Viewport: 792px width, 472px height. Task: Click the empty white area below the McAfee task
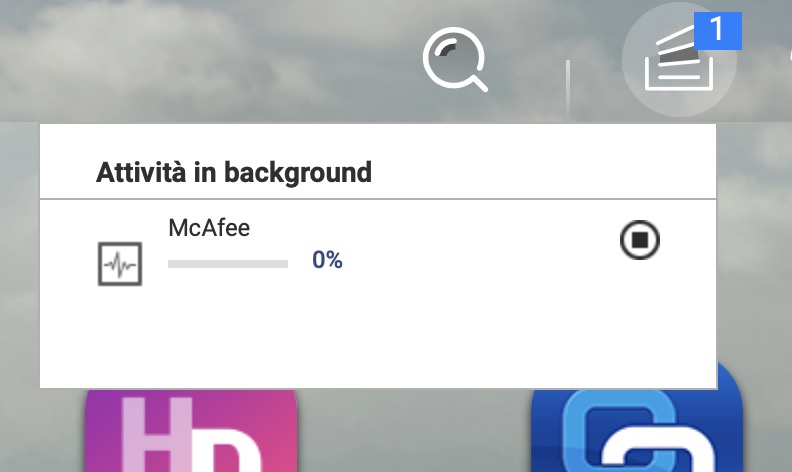[x=378, y=340]
